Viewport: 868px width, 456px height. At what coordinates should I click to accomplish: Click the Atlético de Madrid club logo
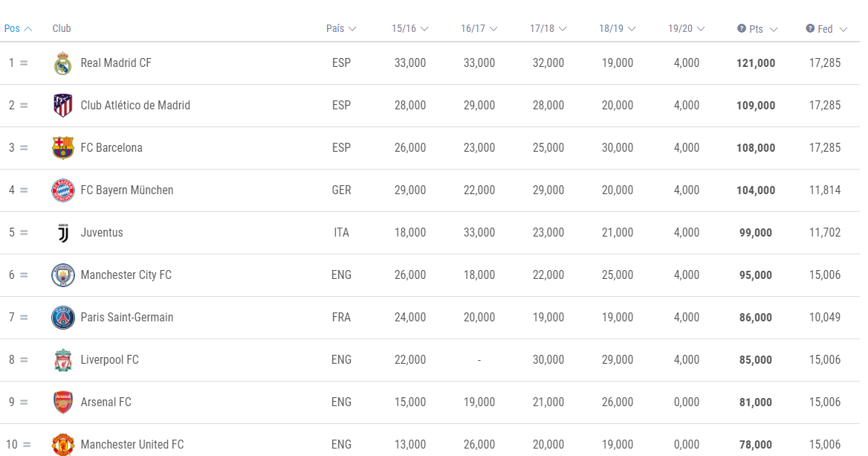click(x=63, y=106)
